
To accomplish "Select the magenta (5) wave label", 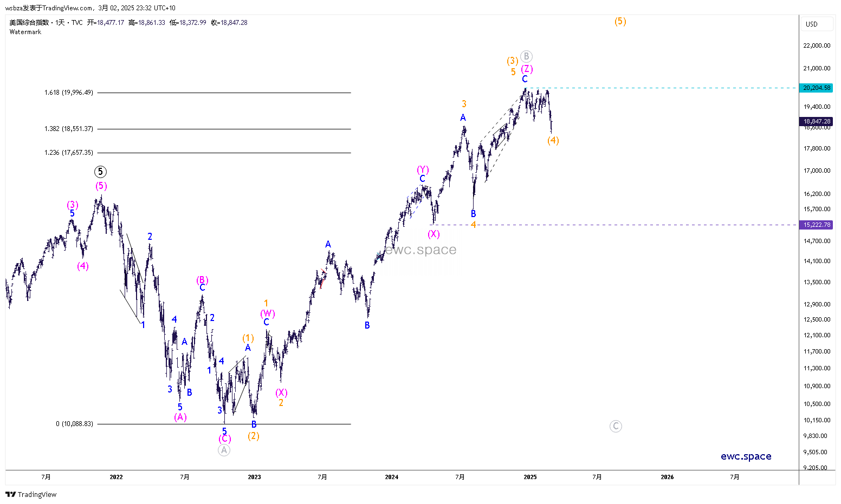I will tap(101, 186).
